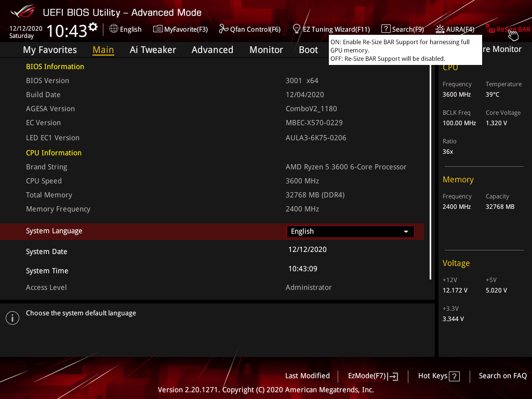Screen dimensions: 532x399
Task: Click the CPU temperature reading 39°C
Action: [493, 95]
